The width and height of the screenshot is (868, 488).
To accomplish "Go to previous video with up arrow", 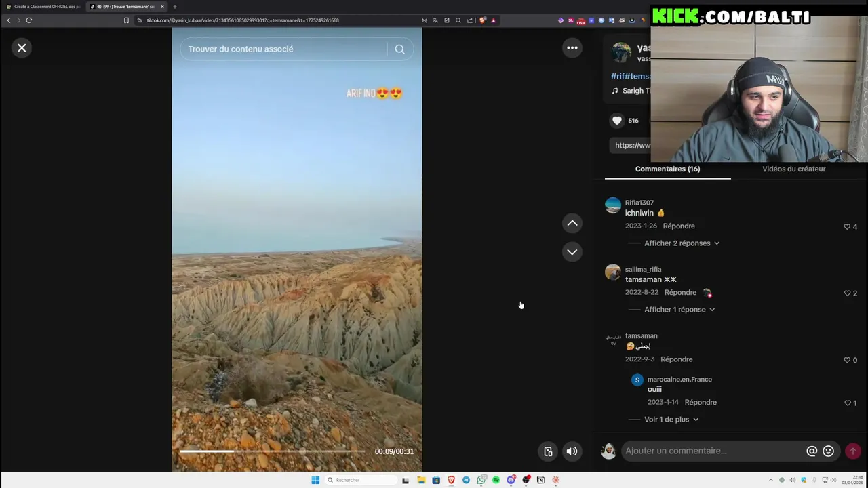I will (x=572, y=223).
